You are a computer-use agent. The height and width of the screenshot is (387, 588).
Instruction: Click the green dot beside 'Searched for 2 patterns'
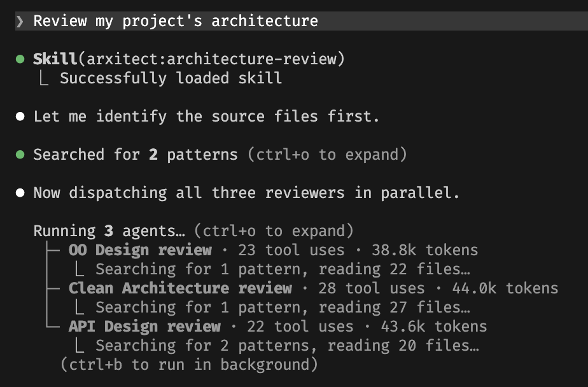[x=20, y=155]
